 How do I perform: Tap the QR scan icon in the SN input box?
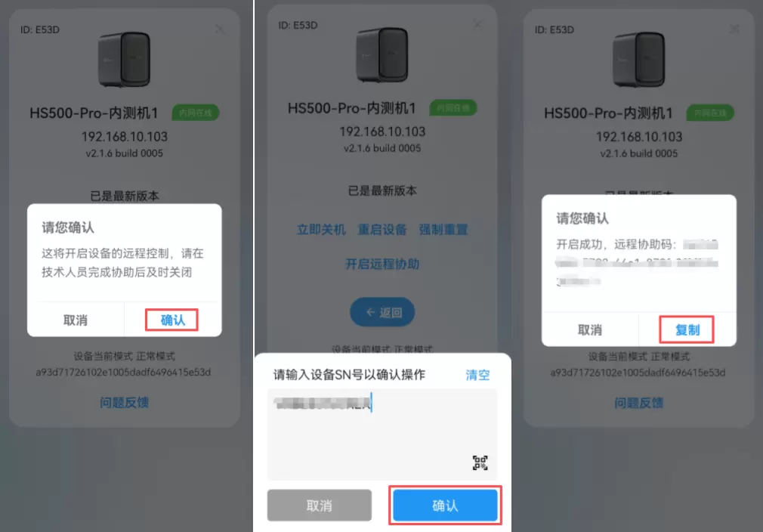click(x=480, y=462)
